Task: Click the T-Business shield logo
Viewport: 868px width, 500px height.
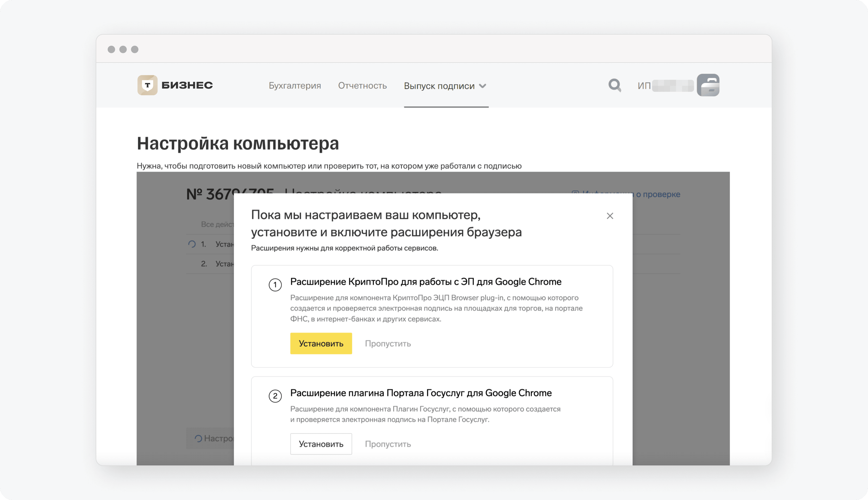Action: pyautogui.click(x=147, y=85)
